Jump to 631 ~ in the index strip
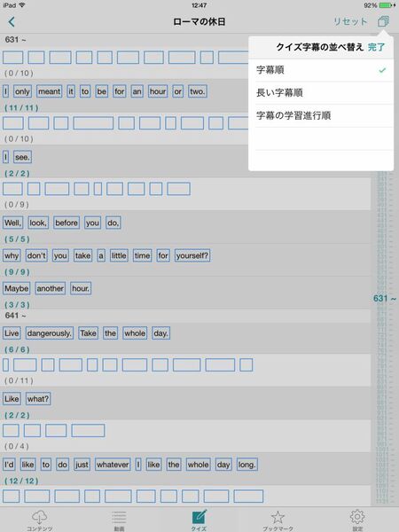 [x=385, y=298]
